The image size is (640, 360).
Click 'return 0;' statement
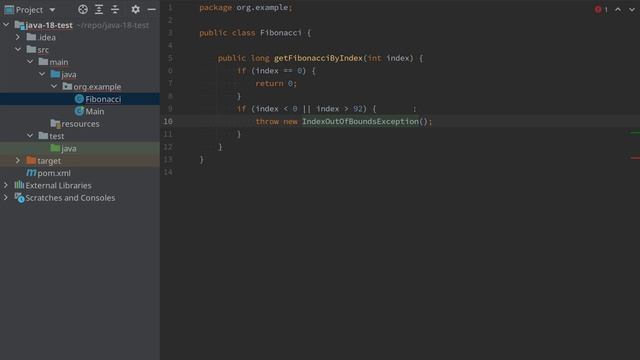point(276,83)
